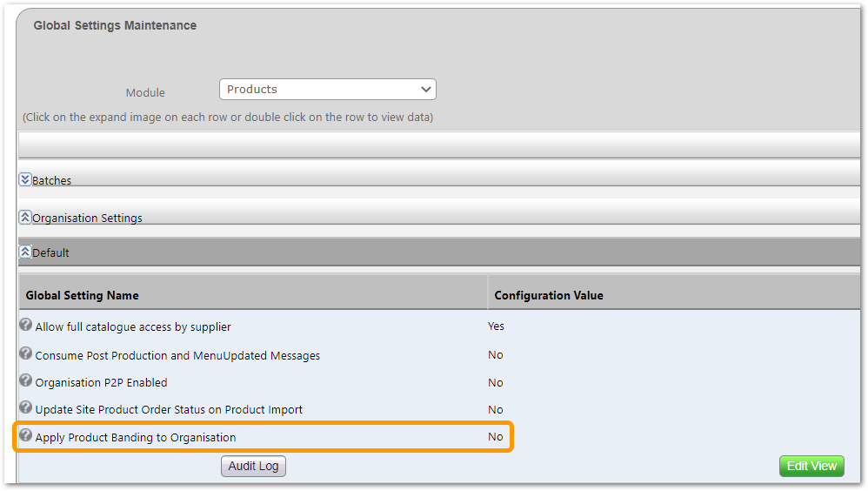Expand the Batches section arrow icon

[25, 179]
